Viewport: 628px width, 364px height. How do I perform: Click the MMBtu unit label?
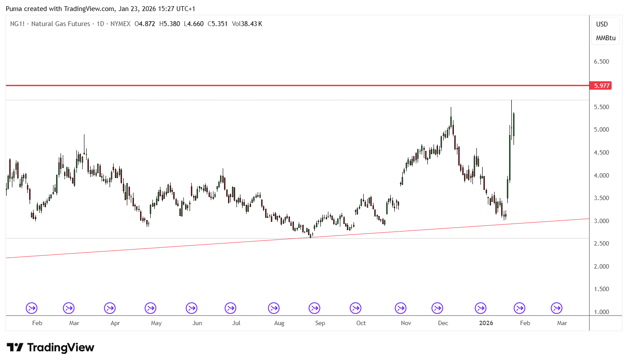(x=605, y=38)
